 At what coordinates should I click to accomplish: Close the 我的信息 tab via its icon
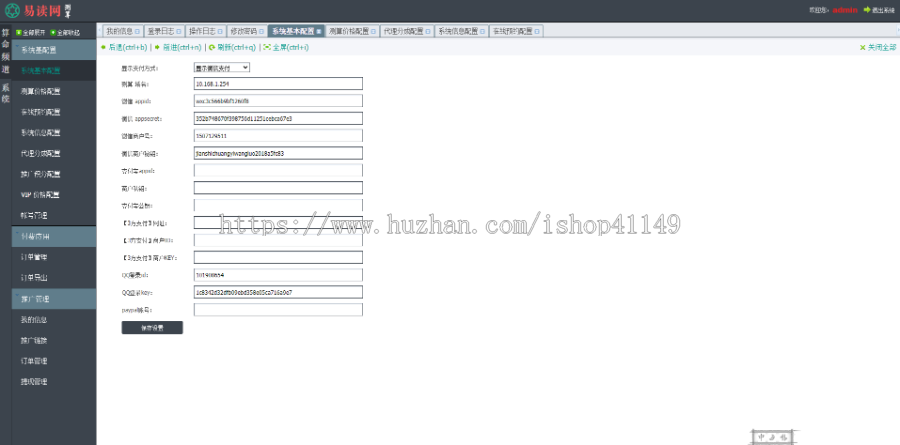click(137, 32)
